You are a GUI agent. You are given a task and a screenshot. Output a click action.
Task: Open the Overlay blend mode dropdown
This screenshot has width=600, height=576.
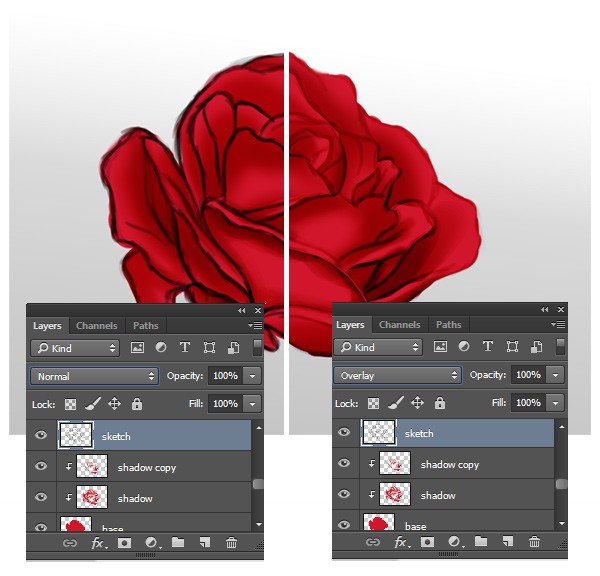click(x=397, y=375)
